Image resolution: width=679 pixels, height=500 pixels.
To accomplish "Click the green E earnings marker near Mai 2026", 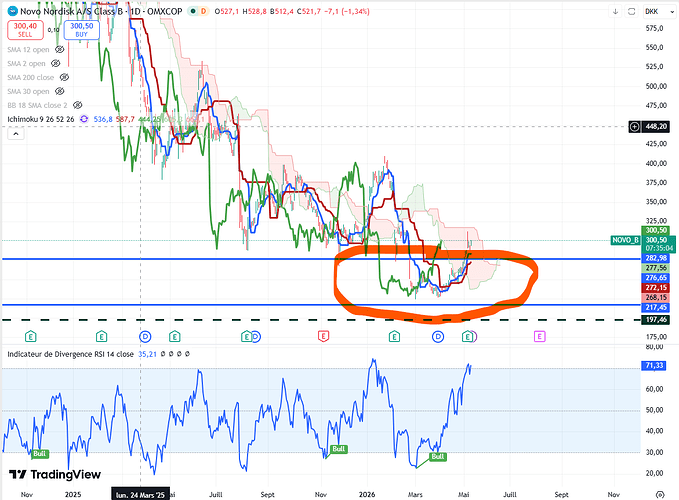I will pyautogui.click(x=467, y=336).
